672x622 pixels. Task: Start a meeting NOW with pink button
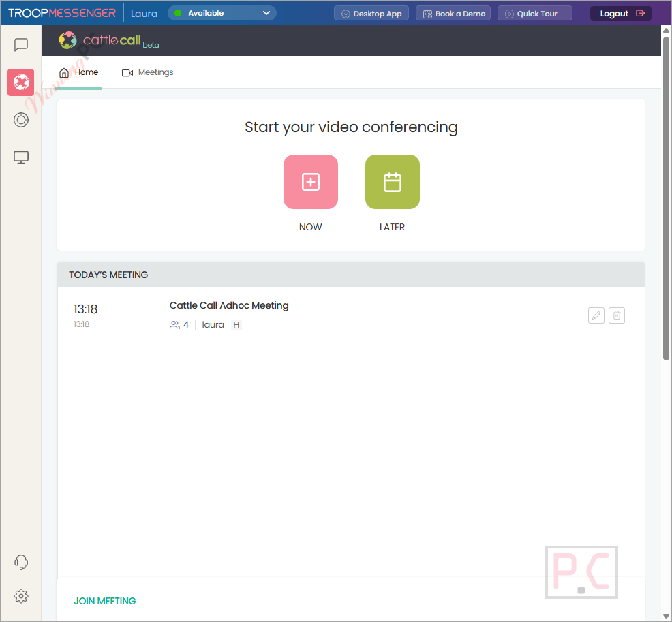coord(311,182)
